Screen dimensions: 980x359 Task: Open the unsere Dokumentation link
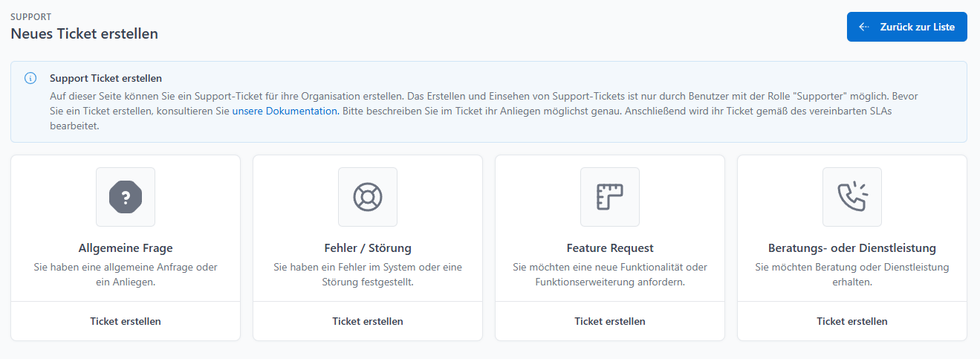point(285,111)
